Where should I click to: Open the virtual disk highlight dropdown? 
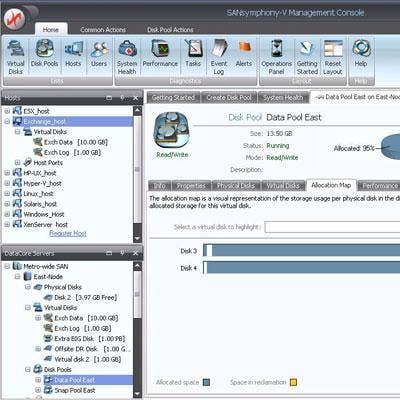[332, 227]
